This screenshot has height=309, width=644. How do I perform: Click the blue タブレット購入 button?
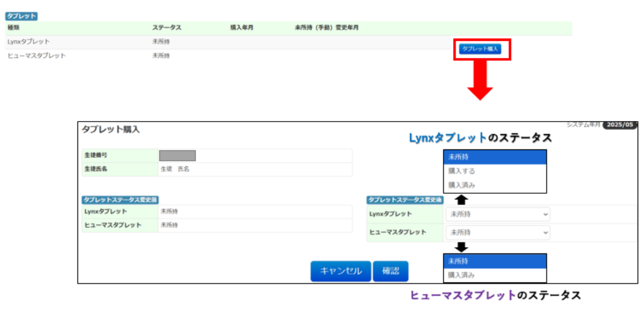(x=480, y=49)
